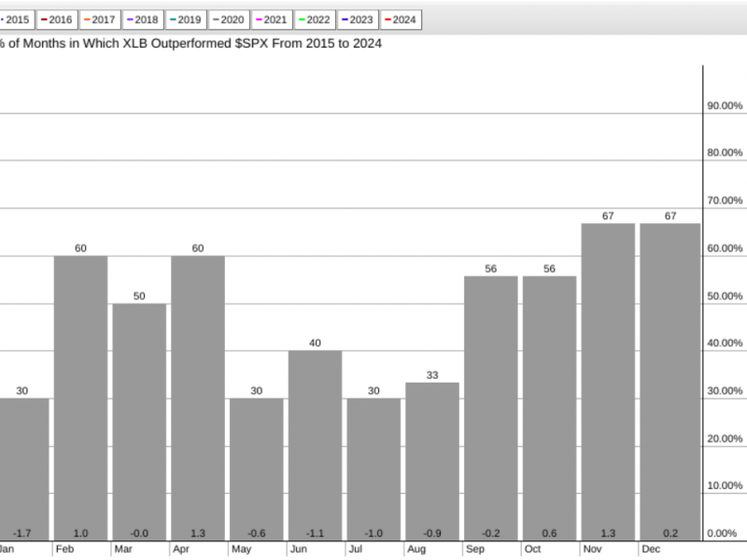Click the 90.00% axis label
The image size is (747, 560).
tap(725, 105)
